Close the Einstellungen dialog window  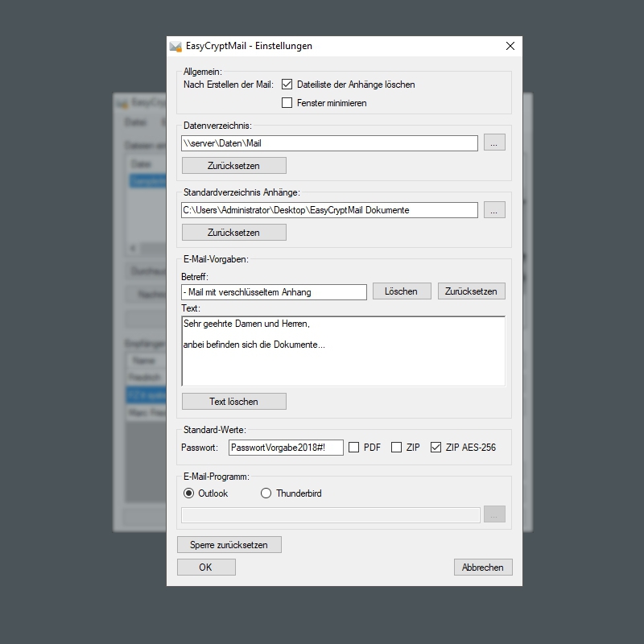(510, 47)
